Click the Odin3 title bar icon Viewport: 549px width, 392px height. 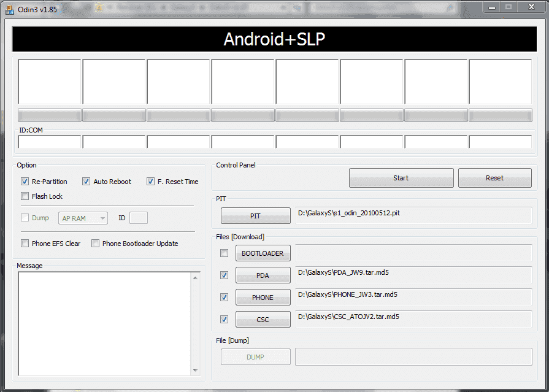point(10,9)
